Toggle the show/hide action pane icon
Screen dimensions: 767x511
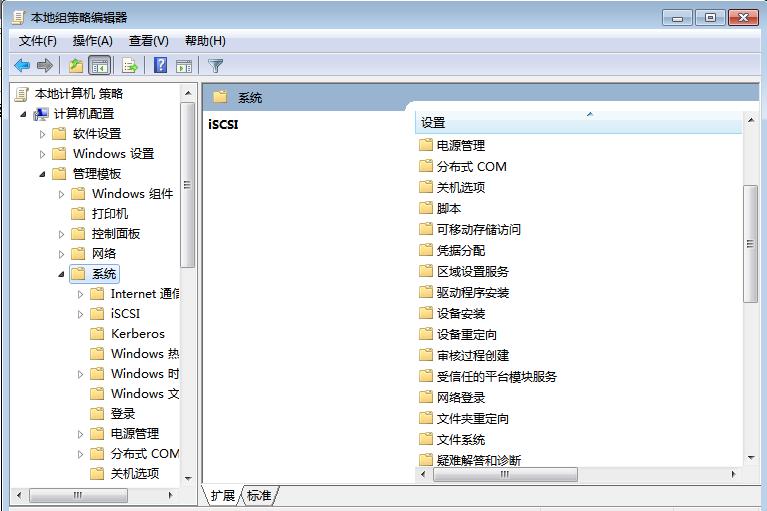click(x=184, y=66)
